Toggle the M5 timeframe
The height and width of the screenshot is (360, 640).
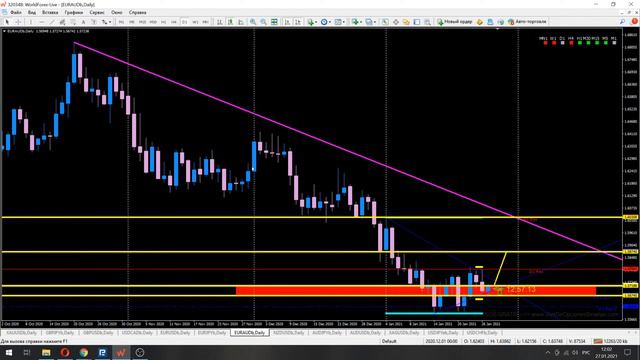pyautogui.click(x=132, y=22)
